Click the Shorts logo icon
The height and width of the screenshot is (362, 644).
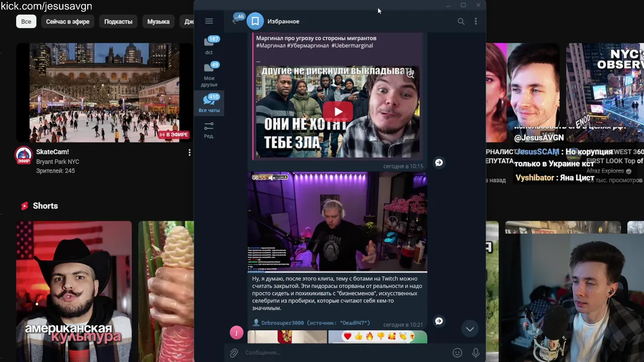(24, 206)
